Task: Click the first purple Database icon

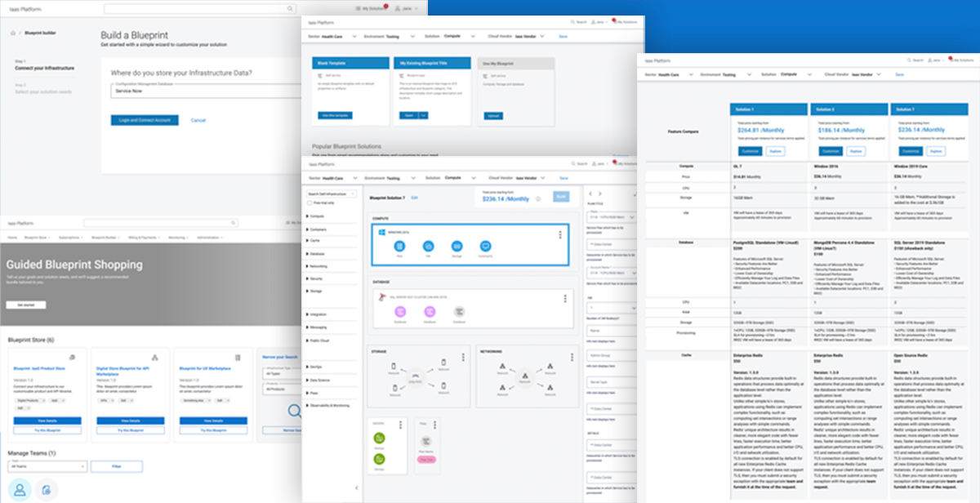Action: click(x=400, y=312)
